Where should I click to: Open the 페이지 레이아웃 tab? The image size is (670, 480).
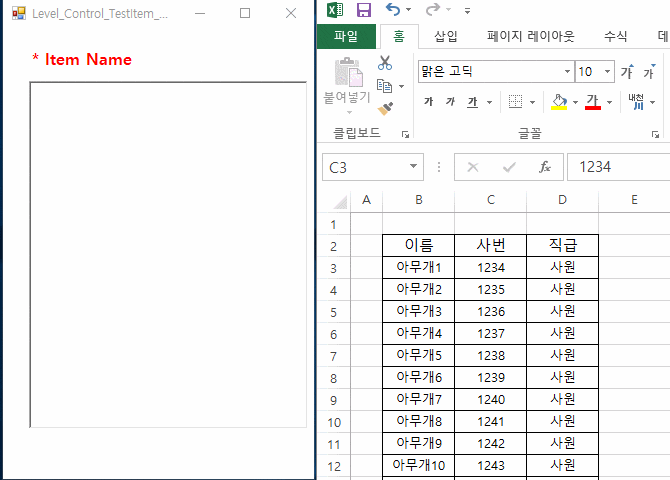(530, 36)
